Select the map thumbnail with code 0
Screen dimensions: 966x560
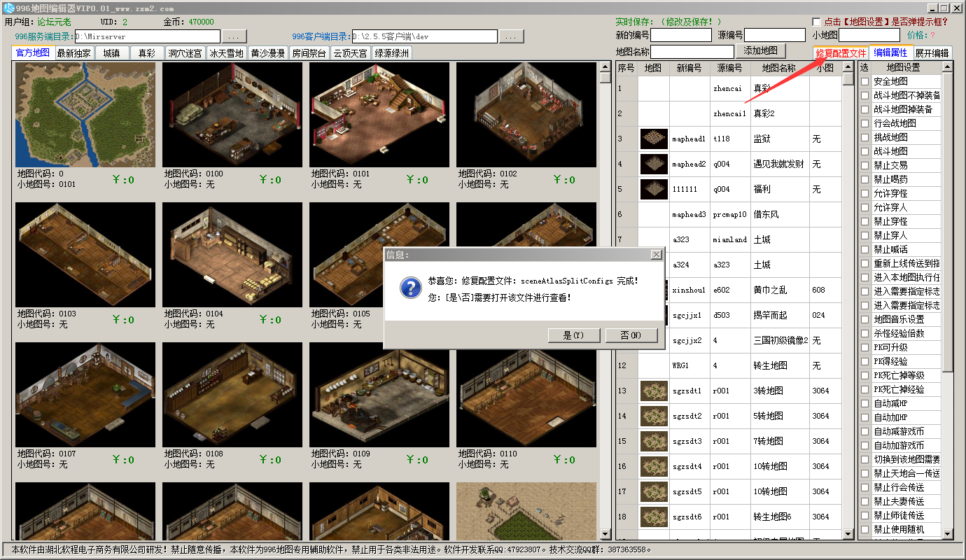pyautogui.click(x=85, y=115)
